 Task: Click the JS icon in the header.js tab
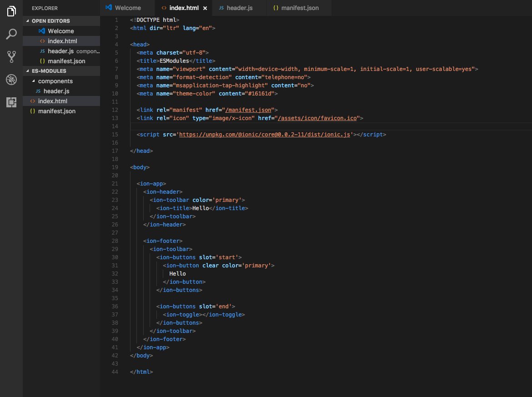tap(221, 8)
